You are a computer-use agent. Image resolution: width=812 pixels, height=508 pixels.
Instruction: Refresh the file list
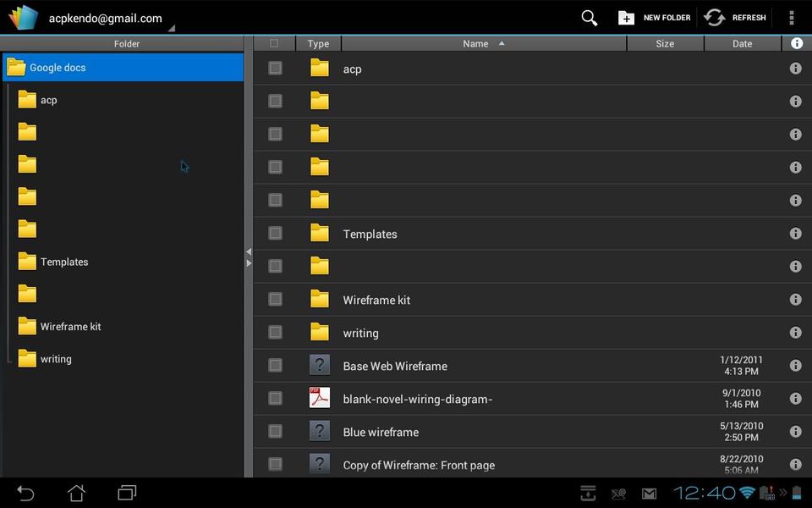(x=735, y=18)
